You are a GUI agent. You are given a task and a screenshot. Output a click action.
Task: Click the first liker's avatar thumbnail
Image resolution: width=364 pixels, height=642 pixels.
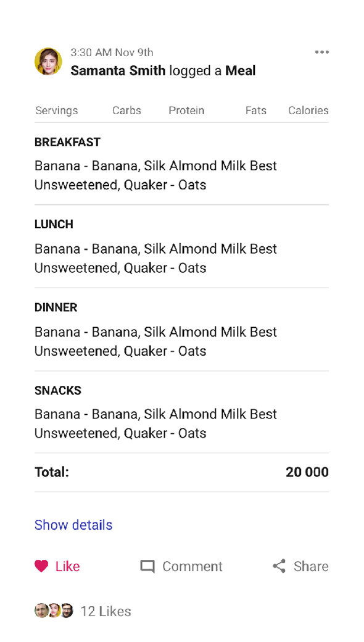pyautogui.click(x=41, y=611)
